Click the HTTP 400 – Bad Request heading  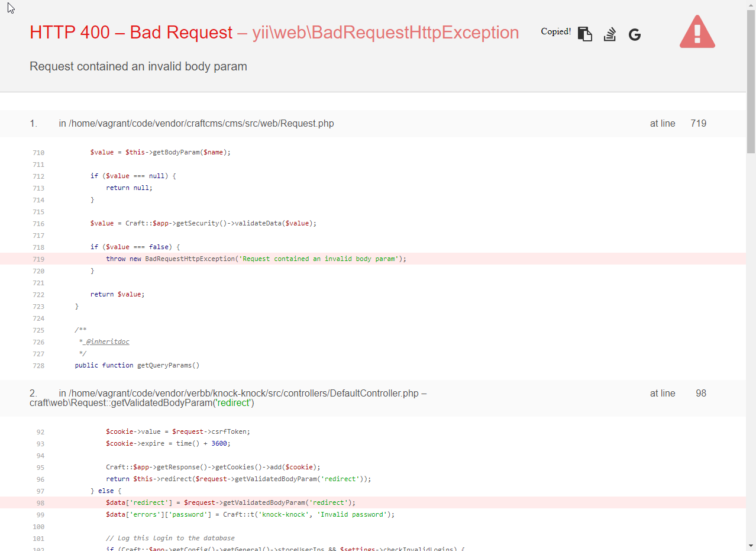[131, 33]
